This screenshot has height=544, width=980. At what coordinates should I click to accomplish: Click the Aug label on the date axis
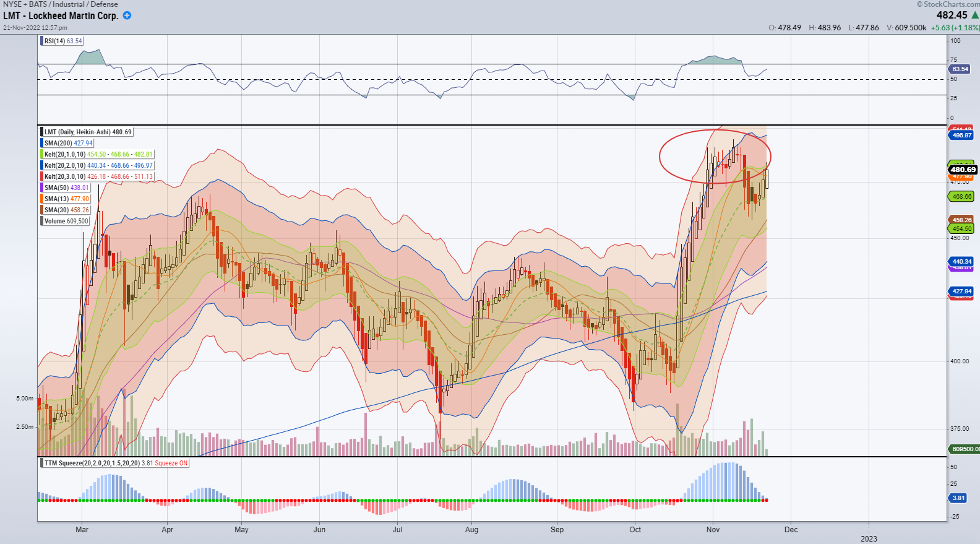pyautogui.click(x=471, y=529)
